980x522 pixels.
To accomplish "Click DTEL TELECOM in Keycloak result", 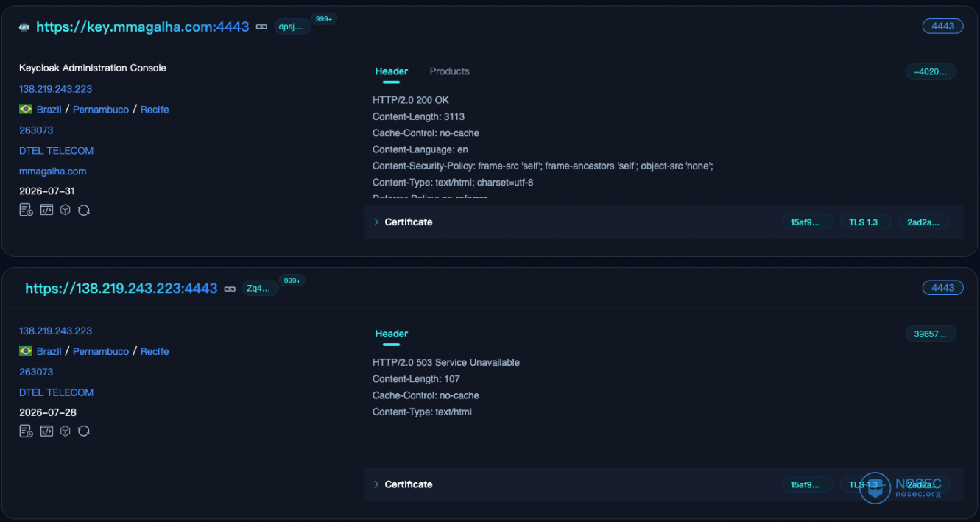I will 57,150.
